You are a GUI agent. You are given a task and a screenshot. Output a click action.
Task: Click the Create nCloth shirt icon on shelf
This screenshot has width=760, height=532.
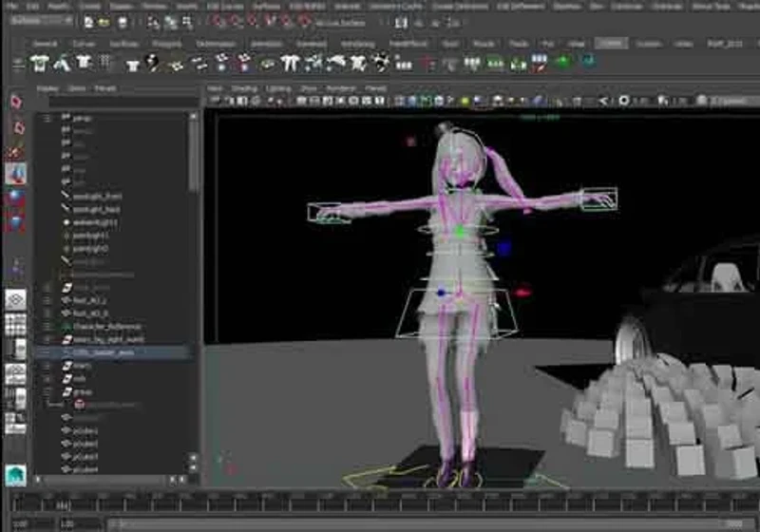coord(40,64)
